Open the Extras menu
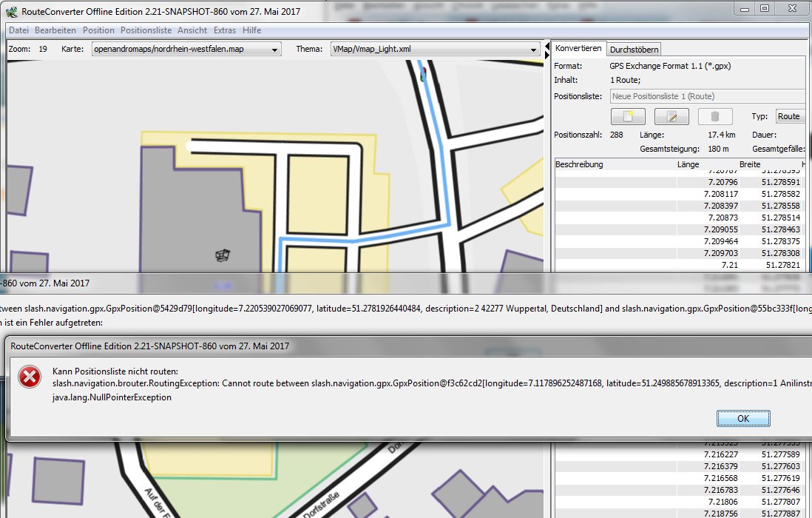812x518 pixels. (225, 30)
